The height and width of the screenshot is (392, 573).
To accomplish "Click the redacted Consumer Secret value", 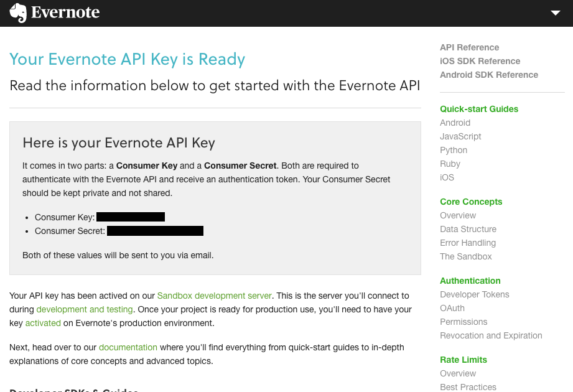I will pyautogui.click(x=156, y=231).
